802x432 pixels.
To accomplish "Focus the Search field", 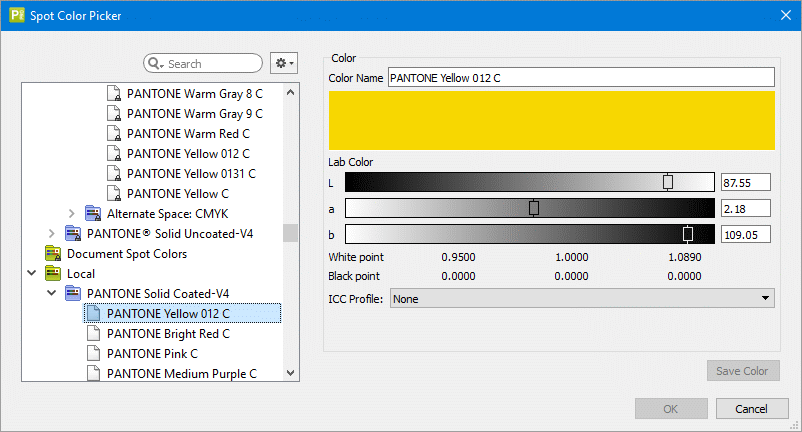I will point(203,63).
